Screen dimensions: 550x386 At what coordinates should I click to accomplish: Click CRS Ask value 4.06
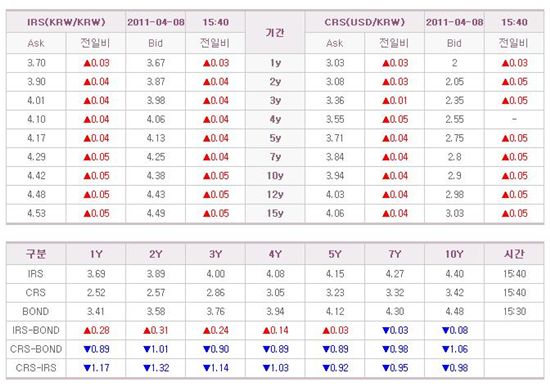coord(335,213)
